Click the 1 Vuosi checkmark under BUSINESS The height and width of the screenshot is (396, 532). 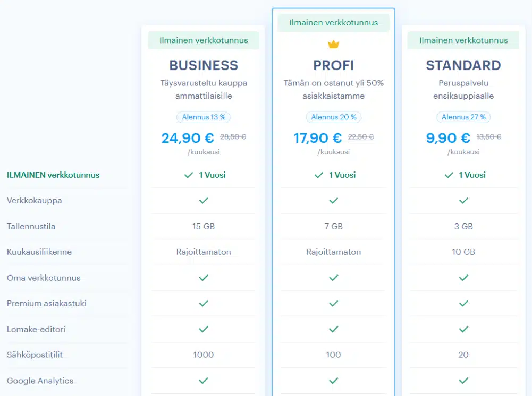click(189, 175)
